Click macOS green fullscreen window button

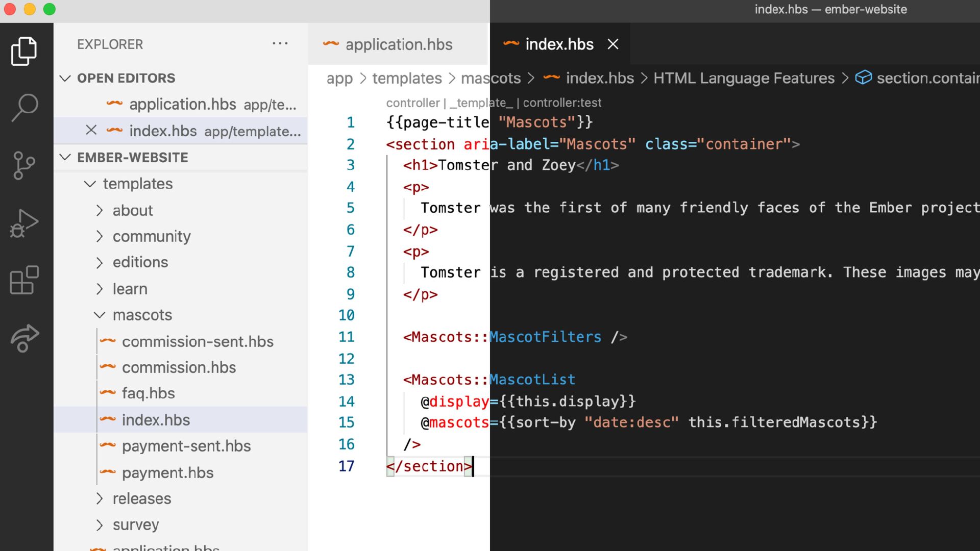tap(49, 9)
